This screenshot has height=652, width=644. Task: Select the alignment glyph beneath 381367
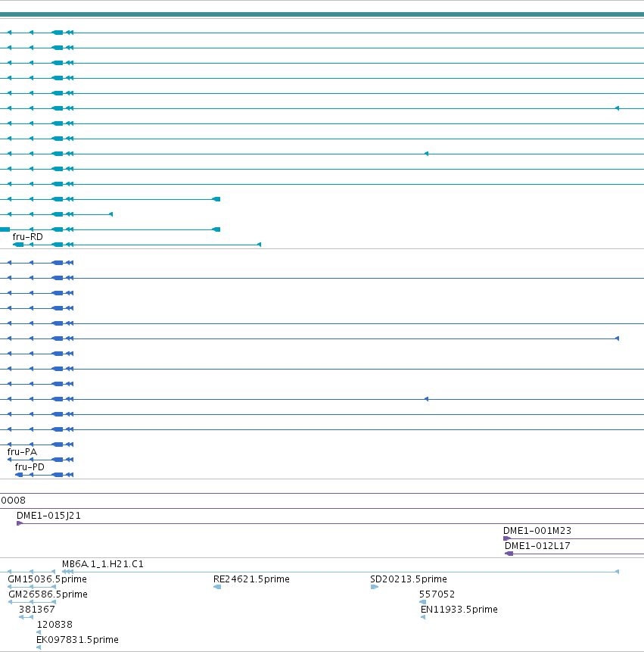coord(26,617)
